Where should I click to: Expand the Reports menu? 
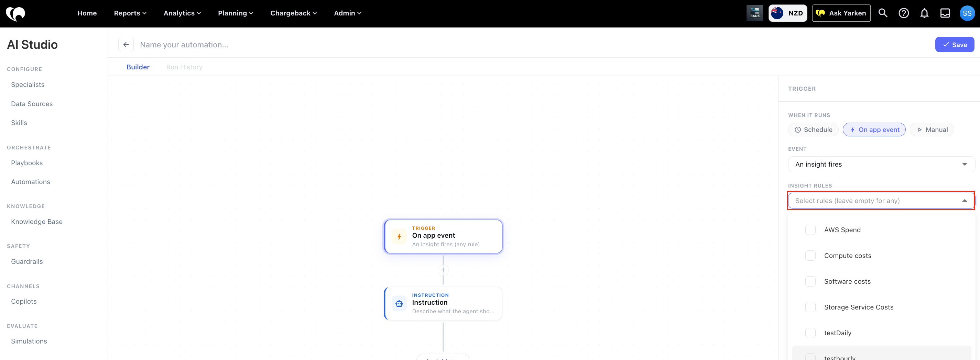(130, 13)
